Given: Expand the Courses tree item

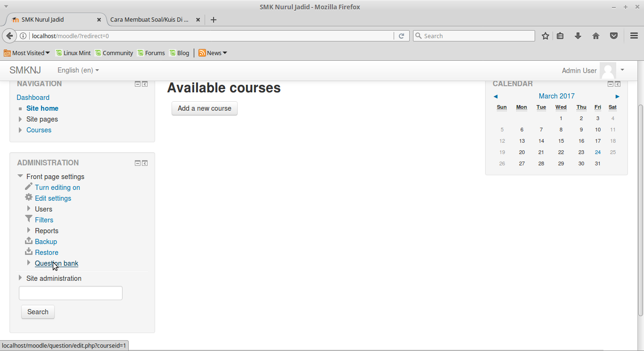Looking at the screenshot, I should pos(20,130).
